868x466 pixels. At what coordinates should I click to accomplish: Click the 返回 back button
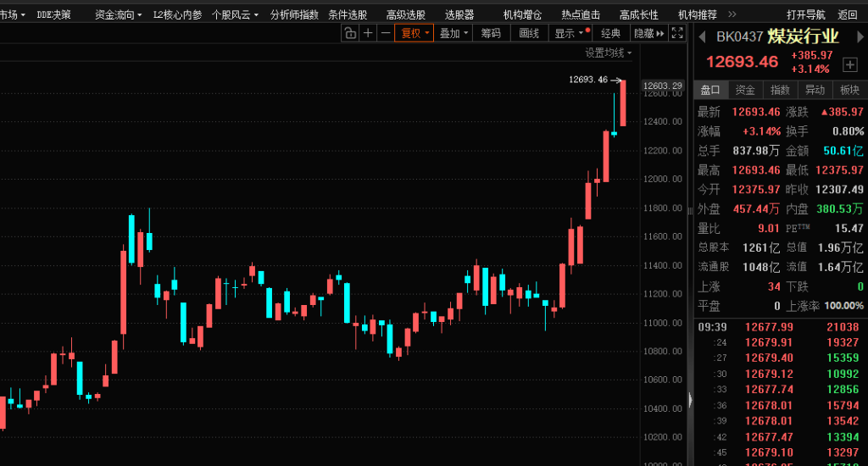[848, 14]
